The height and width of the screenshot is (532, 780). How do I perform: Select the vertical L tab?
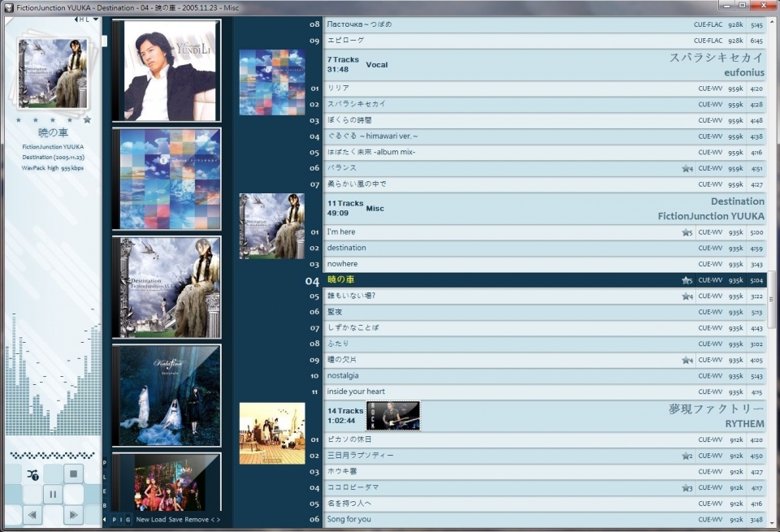(x=105, y=478)
